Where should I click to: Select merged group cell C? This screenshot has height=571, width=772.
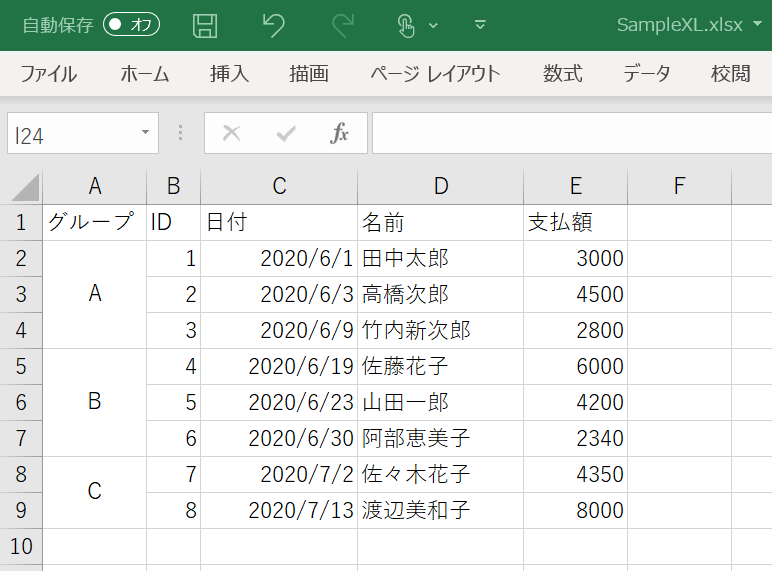[x=95, y=492]
